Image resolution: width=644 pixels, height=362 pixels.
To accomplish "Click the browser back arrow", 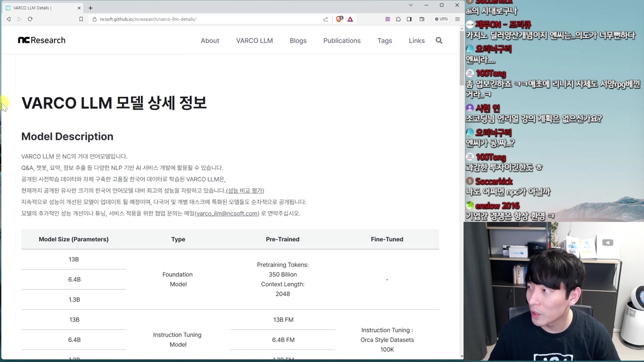I will tap(9, 19).
